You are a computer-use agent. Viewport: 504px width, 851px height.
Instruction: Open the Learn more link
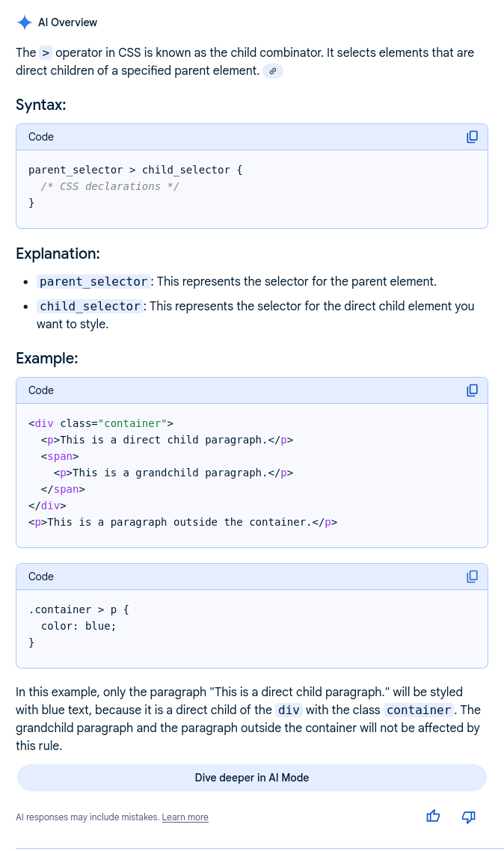click(185, 817)
